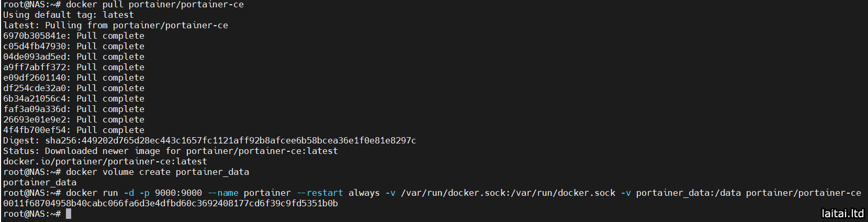Click the "Using default tag: latest" line
Image resolution: width=868 pixels, height=222 pixels.
[x=68, y=15]
